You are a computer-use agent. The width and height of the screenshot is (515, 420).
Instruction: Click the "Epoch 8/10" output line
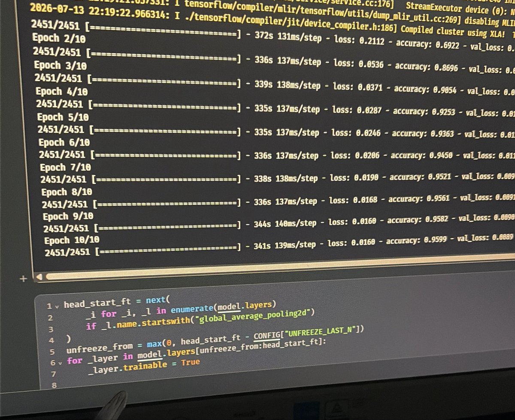pos(67,192)
